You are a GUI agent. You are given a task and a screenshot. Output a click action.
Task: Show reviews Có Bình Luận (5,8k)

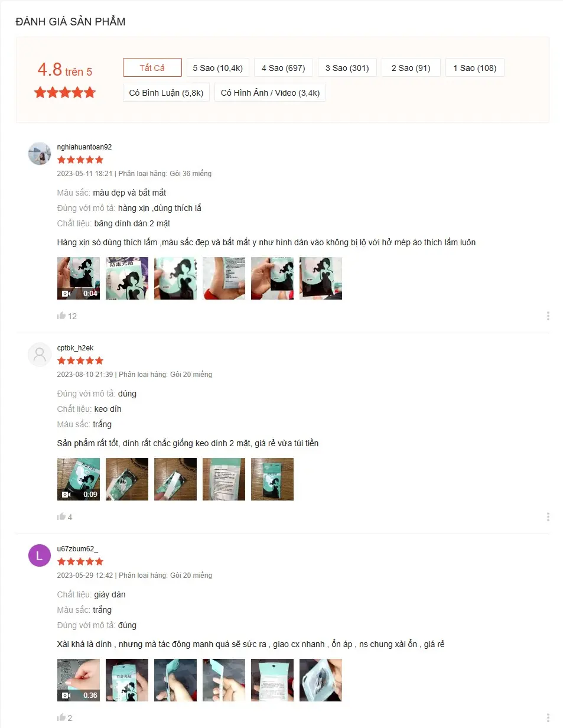[166, 92]
